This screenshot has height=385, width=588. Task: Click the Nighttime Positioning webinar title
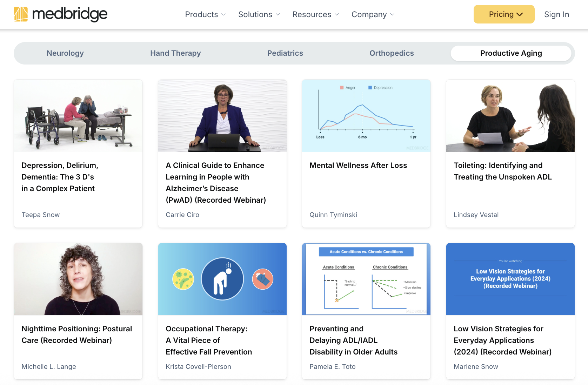[76, 334]
